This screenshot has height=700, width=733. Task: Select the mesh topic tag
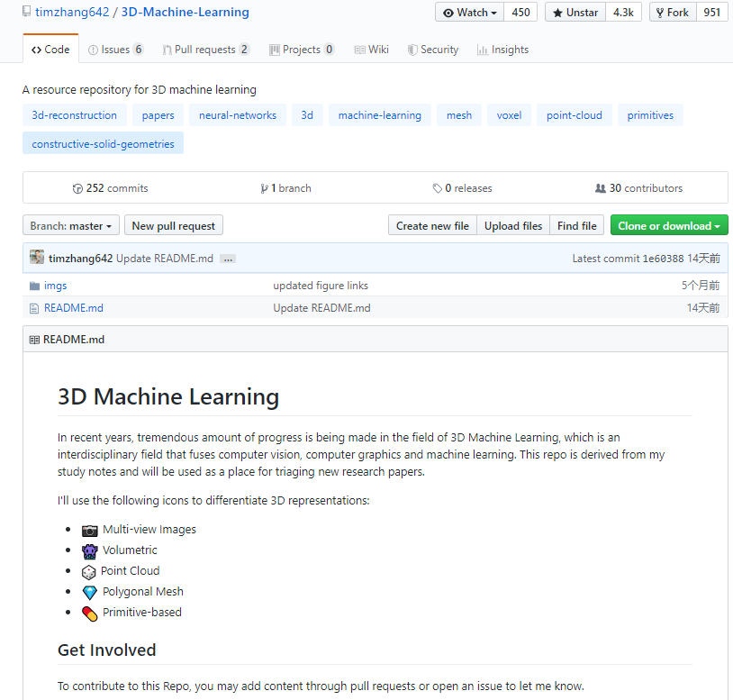click(x=459, y=115)
